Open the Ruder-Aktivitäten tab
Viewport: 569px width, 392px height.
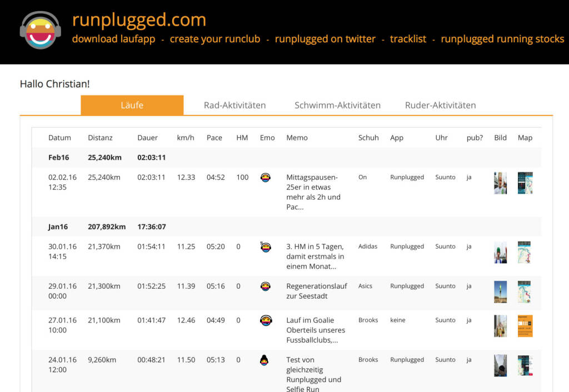(x=440, y=105)
